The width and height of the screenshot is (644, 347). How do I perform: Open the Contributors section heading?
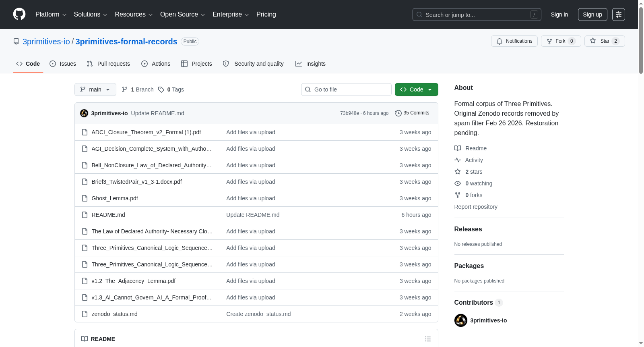pyautogui.click(x=479, y=302)
